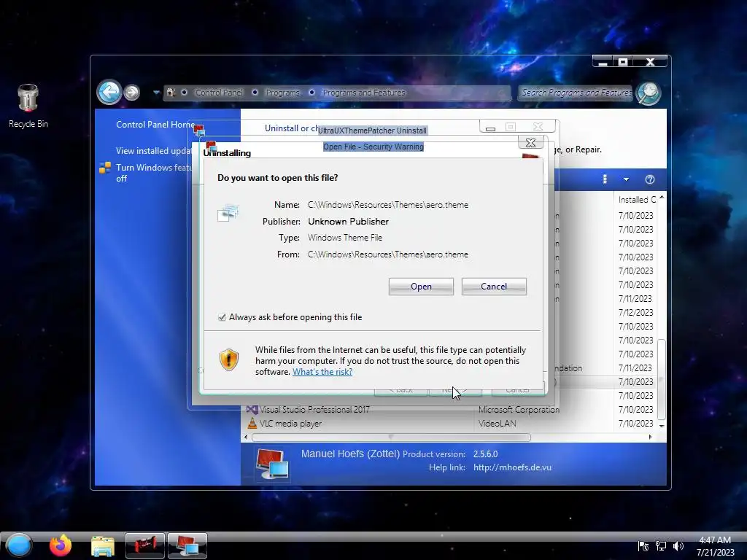Click the shield icon beside Turn Windows features
Screen dimensions: 747x560
point(105,168)
